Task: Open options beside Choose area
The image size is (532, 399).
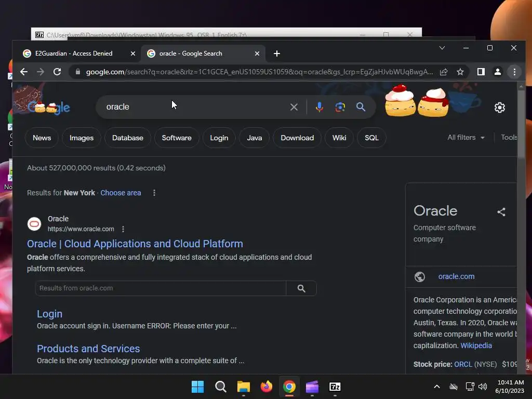Action: pos(154,193)
